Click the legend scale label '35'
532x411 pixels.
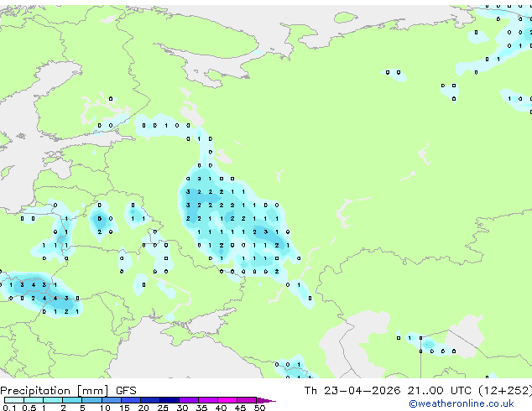201,408
